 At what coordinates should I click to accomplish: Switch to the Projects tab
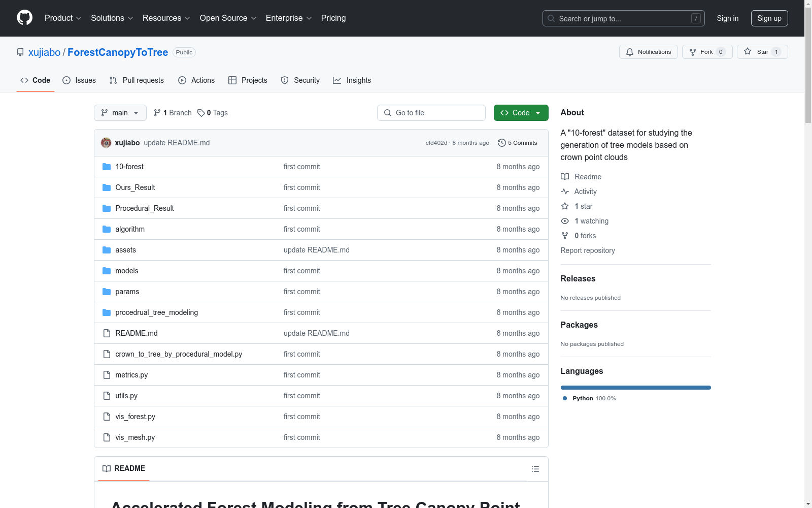tap(248, 80)
